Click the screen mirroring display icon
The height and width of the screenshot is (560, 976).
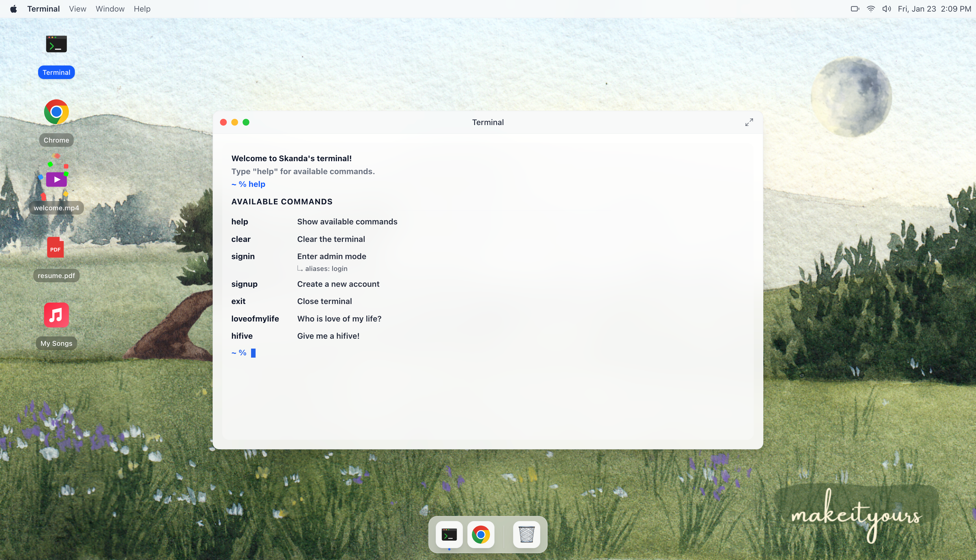(855, 9)
